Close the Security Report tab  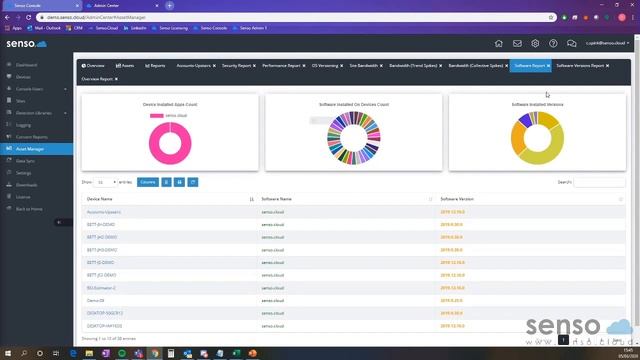[254, 66]
